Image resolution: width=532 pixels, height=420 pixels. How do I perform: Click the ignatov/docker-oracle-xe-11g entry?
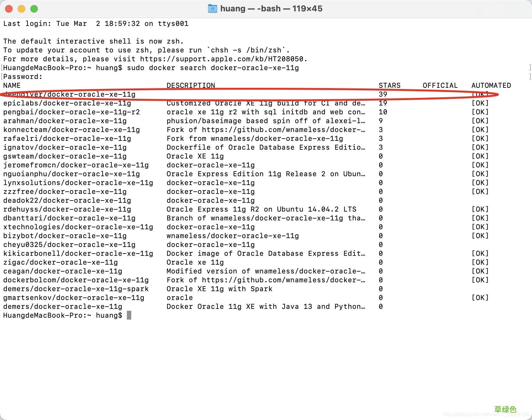tap(65, 147)
